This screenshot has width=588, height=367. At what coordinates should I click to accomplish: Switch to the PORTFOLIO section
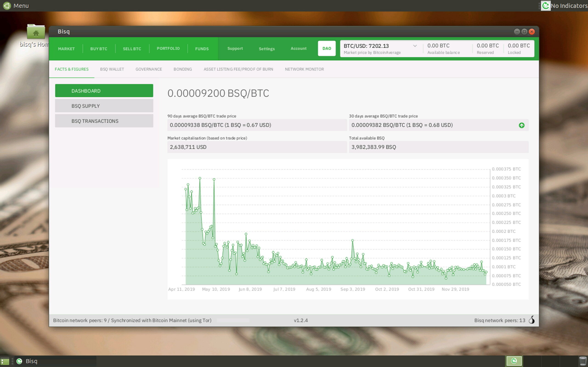click(x=168, y=48)
